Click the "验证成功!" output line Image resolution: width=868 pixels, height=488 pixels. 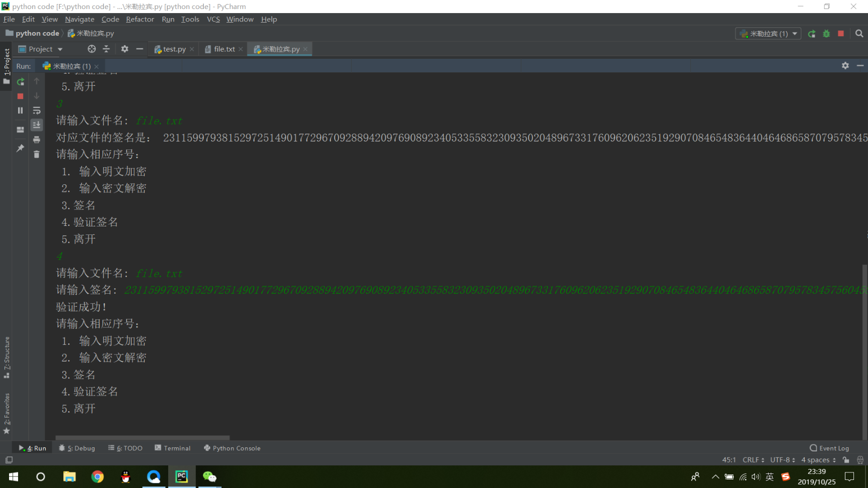click(x=81, y=307)
